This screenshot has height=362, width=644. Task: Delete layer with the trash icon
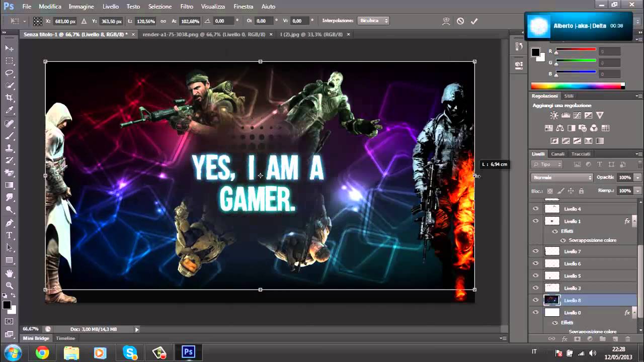tap(627, 339)
